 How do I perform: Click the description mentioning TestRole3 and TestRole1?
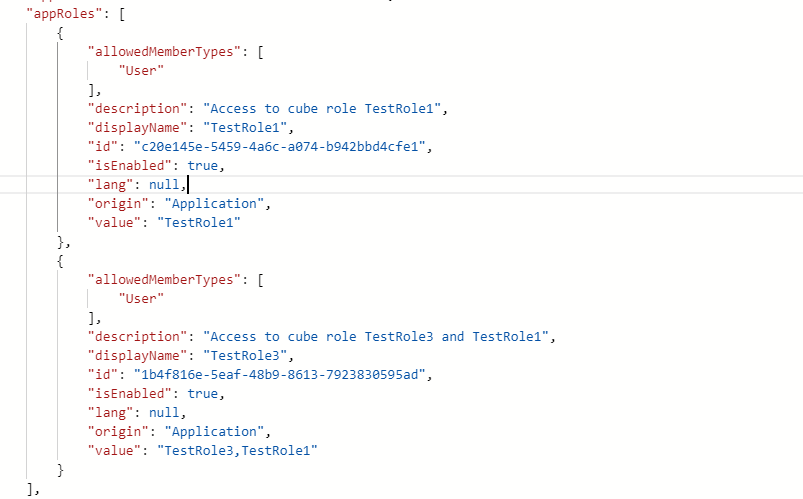(x=379, y=336)
